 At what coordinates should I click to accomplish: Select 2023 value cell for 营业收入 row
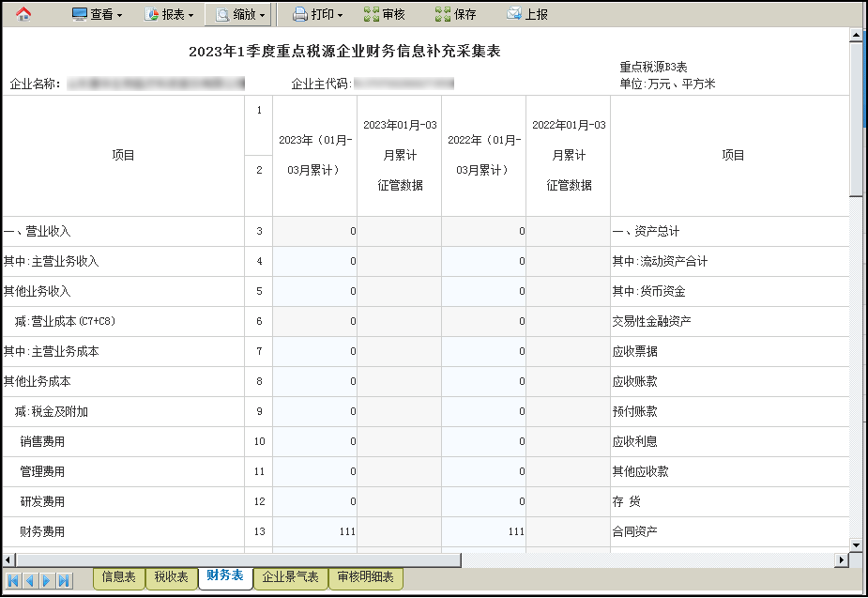point(315,232)
